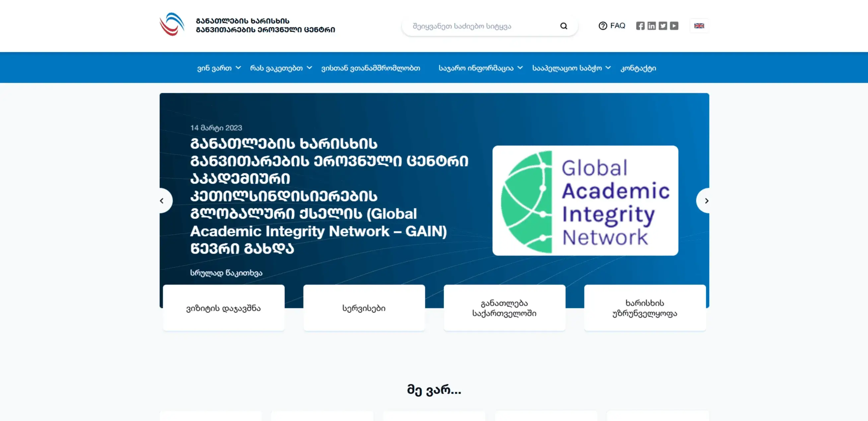Click the '14 მარტი 2023' date text
The width and height of the screenshot is (868, 421).
click(216, 128)
